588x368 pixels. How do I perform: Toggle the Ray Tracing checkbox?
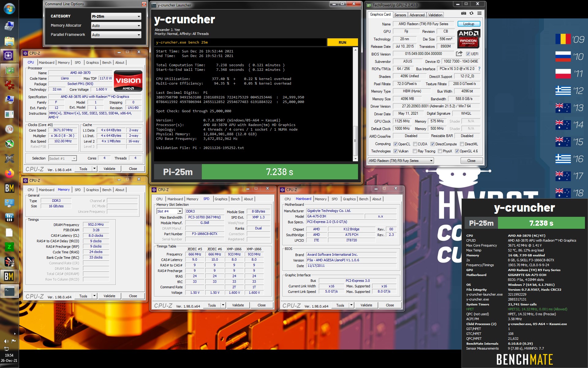coord(415,151)
